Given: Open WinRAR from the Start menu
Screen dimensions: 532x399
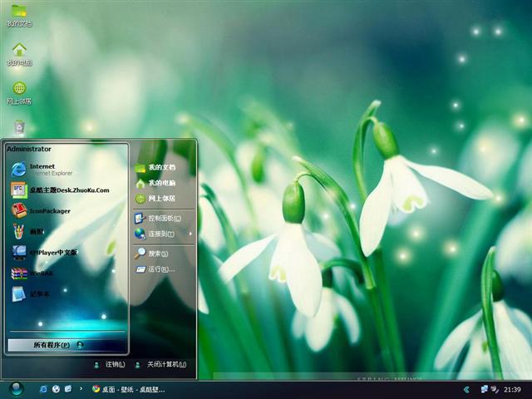Looking at the screenshot, I should [32, 273].
